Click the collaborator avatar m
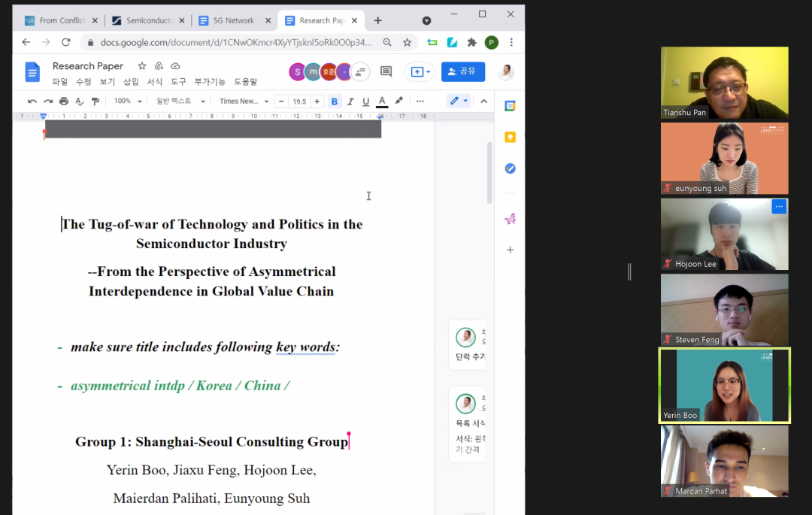Viewport: 812px width, 515px height. pos(313,72)
